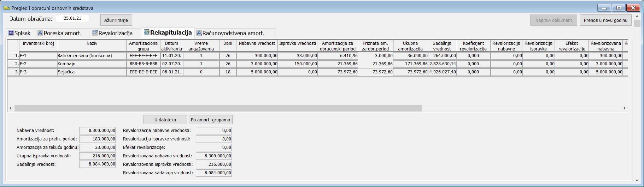Click Ukupna ispravka vrednosti total field
The image size is (644, 187).
pyautogui.click(x=97, y=156)
